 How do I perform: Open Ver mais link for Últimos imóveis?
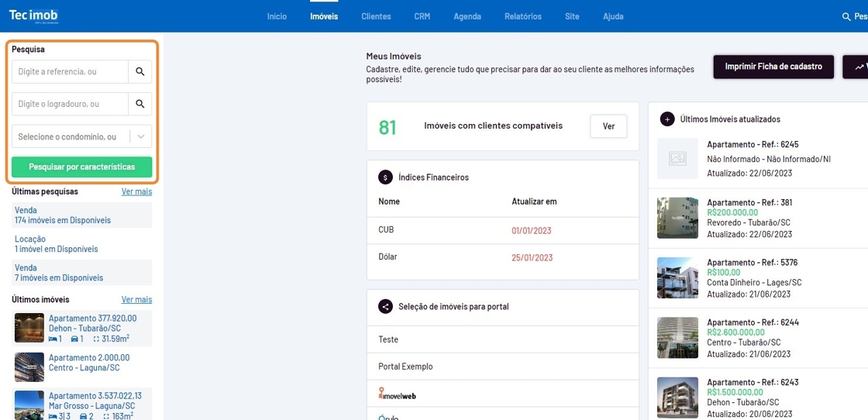[136, 299]
